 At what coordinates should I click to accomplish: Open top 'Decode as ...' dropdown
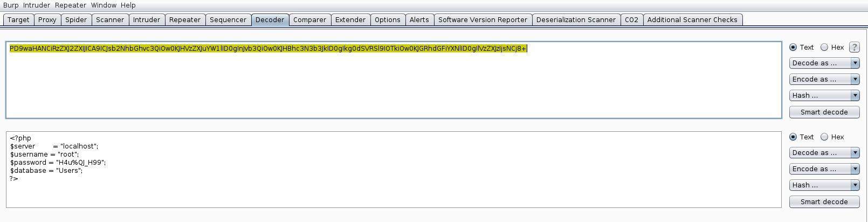pyautogui.click(x=824, y=63)
